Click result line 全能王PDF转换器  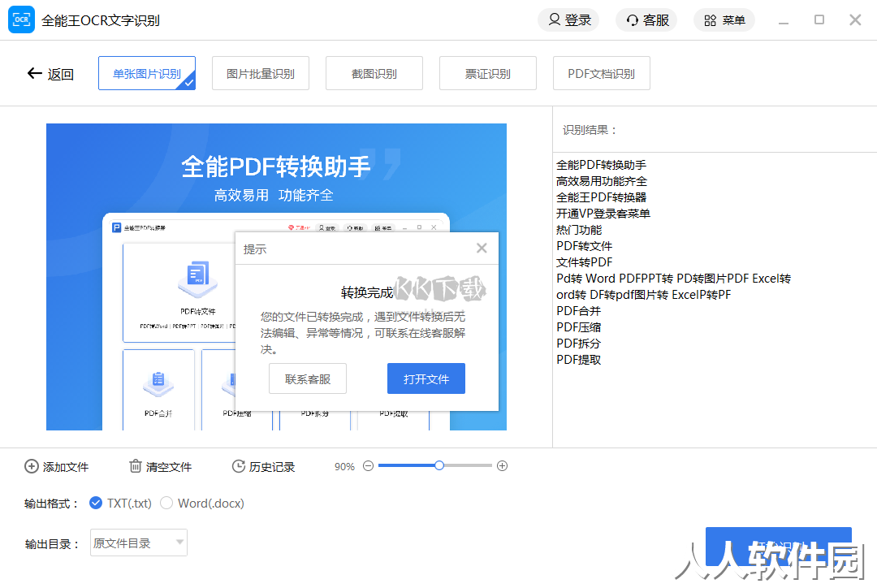coord(601,197)
